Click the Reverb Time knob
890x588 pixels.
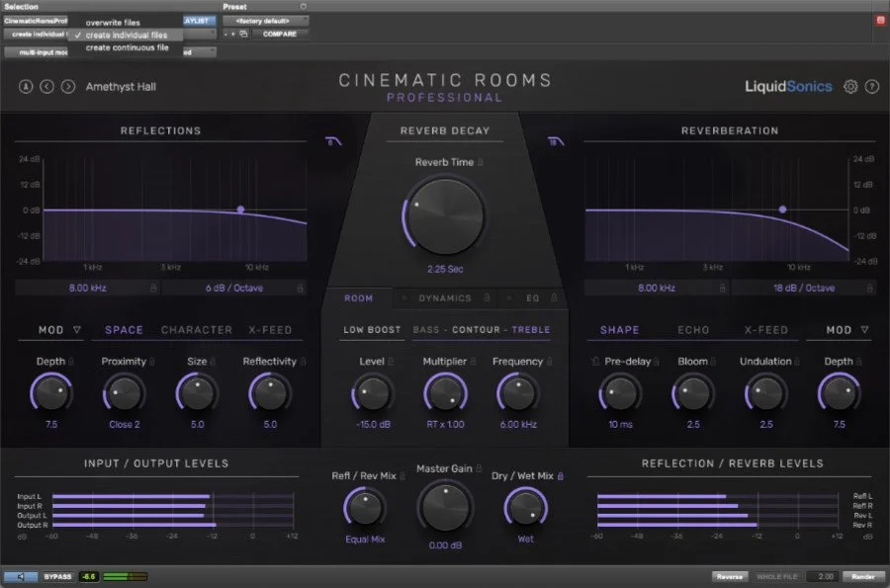[x=445, y=217]
